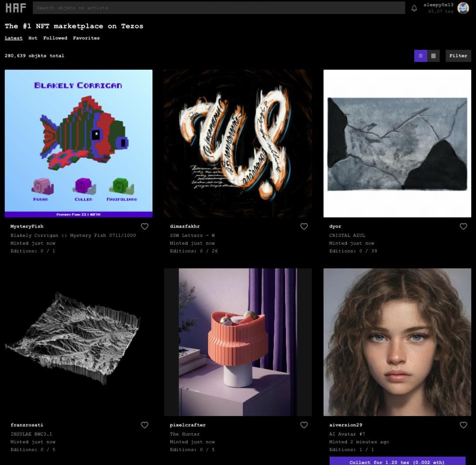Click the title AI Avatar #7
The width and height of the screenshot is (476, 465).
click(x=347, y=434)
